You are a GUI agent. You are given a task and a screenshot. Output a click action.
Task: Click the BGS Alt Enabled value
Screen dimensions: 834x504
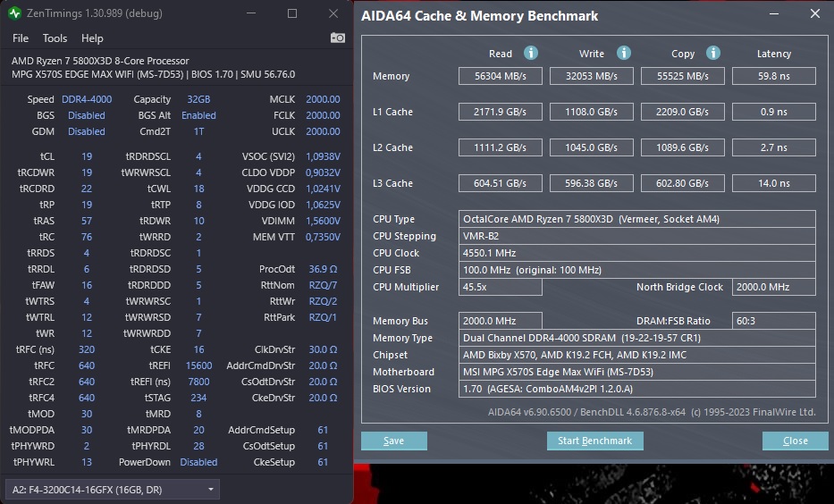(x=198, y=115)
